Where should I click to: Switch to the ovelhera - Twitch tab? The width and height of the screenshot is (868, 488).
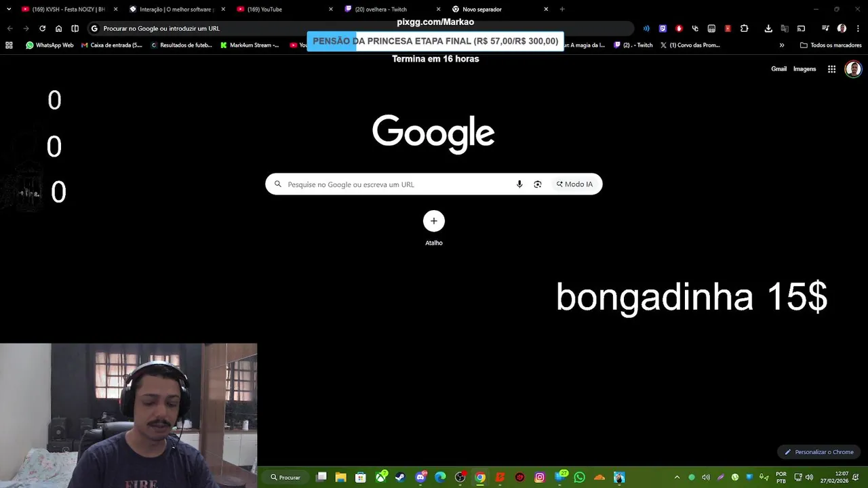(x=392, y=9)
